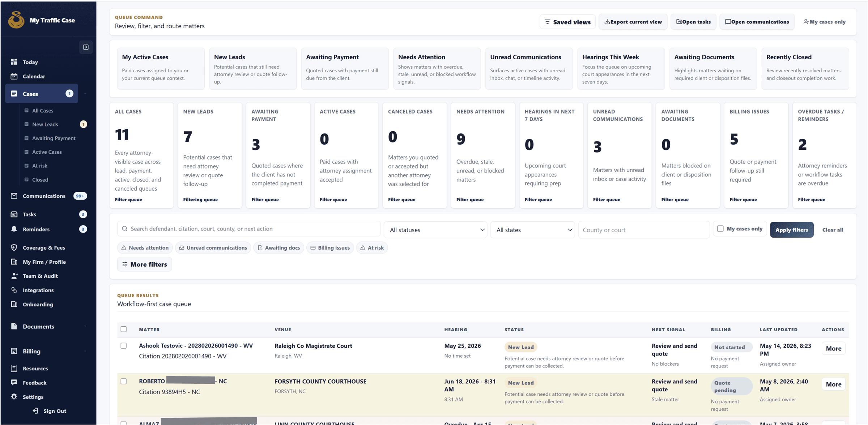Viewport: 868px width, 425px height.
Task: Open the More actions menu for the ROBERTO case
Action: [834, 384]
